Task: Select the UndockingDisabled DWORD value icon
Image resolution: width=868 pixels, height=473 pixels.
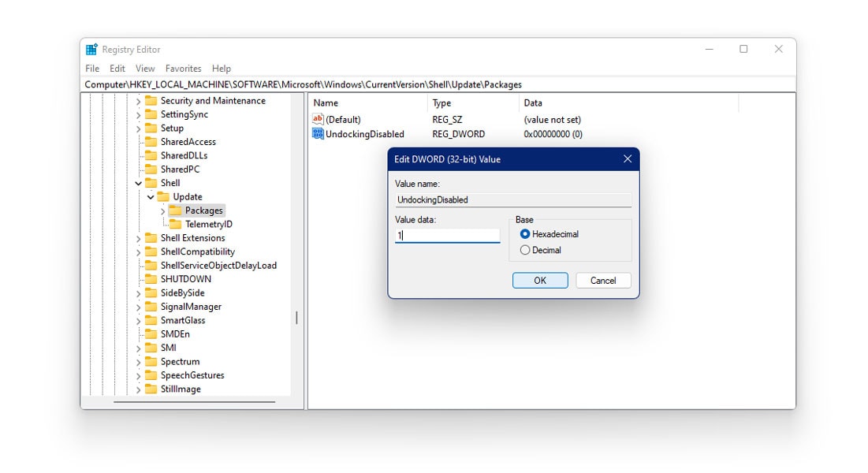Action: pos(318,133)
